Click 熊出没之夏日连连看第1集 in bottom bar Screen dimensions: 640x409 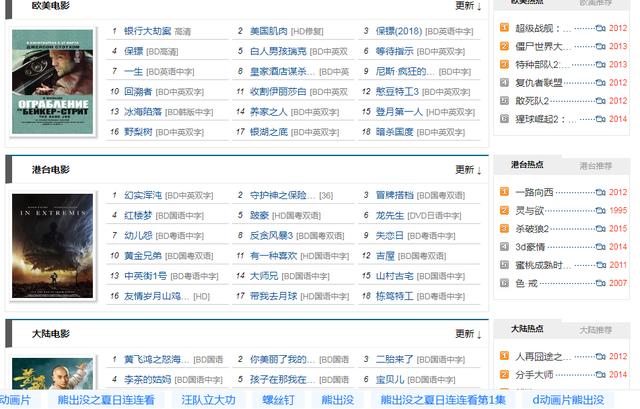click(443, 400)
